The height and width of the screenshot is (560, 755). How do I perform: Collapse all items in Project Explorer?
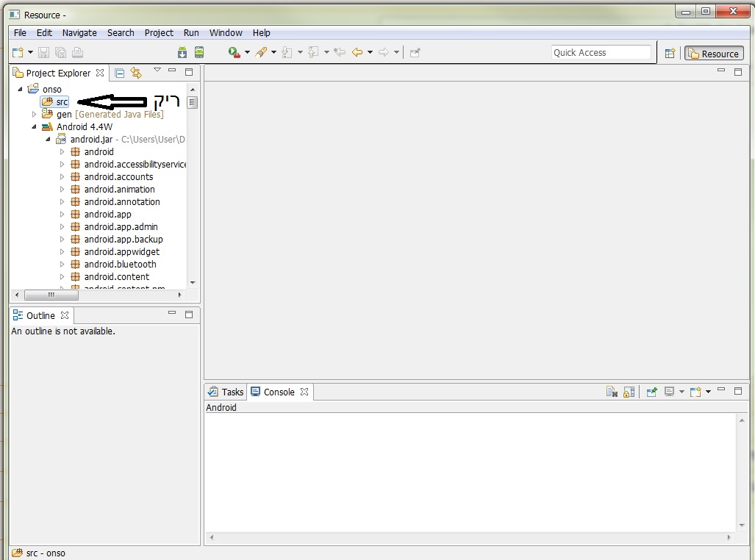[x=120, y=73]
